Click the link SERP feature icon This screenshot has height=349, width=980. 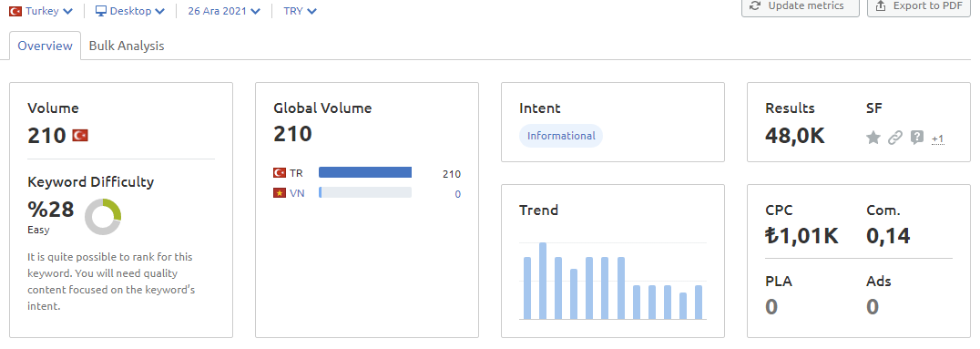click(895, 138)
